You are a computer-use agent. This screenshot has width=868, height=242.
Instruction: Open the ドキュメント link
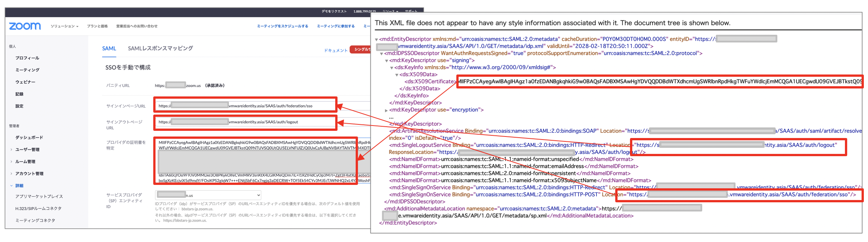click(x=336, y=51)
